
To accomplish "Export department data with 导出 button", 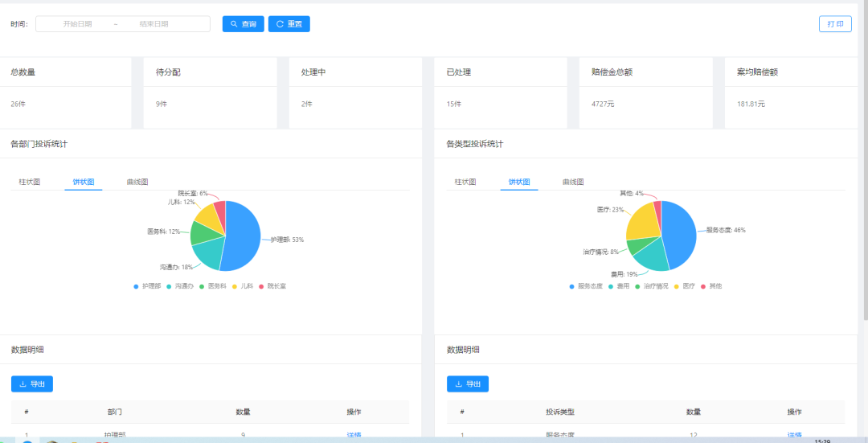I will click(x=32, y=384).
